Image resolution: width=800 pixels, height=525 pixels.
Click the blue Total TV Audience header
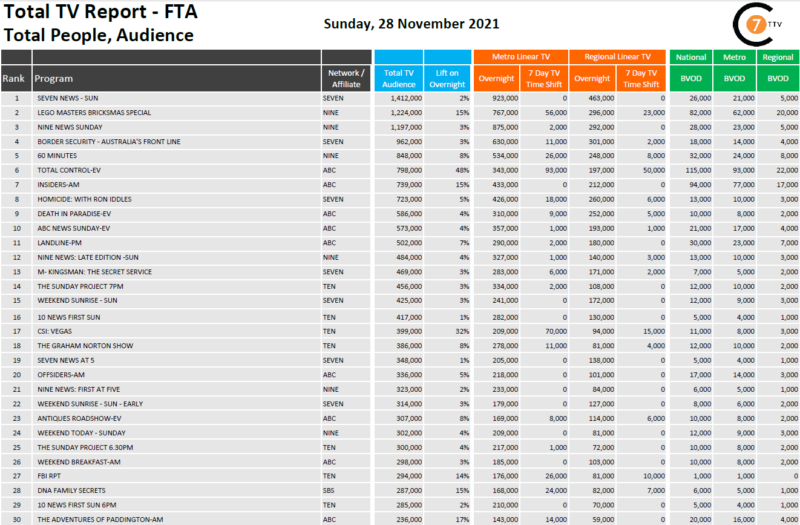point(400,78)
